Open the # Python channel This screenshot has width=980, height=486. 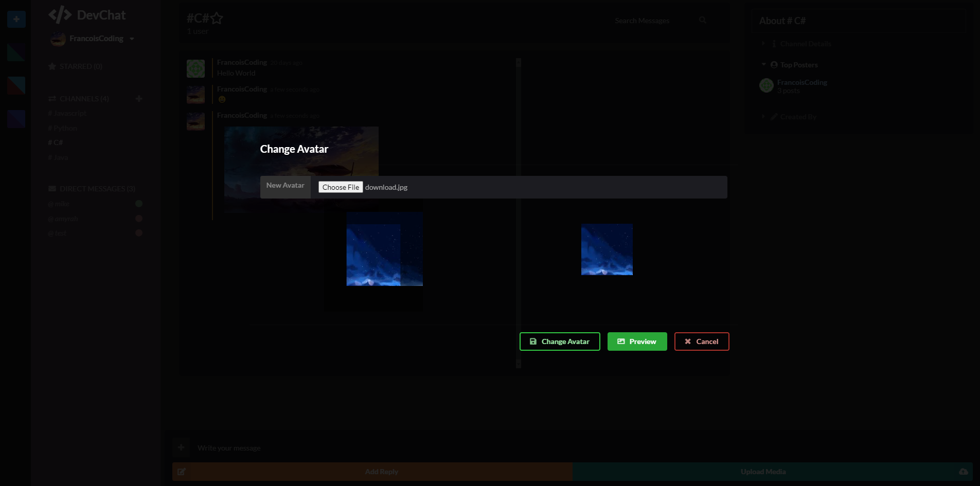[62, 128]
